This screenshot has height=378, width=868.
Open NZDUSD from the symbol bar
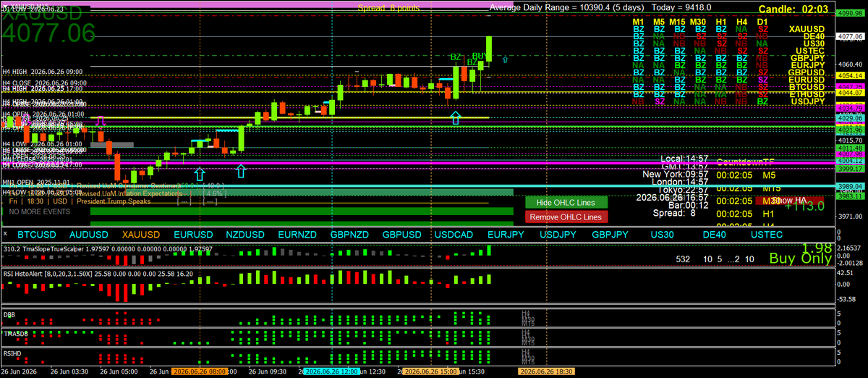click(245, 235)
